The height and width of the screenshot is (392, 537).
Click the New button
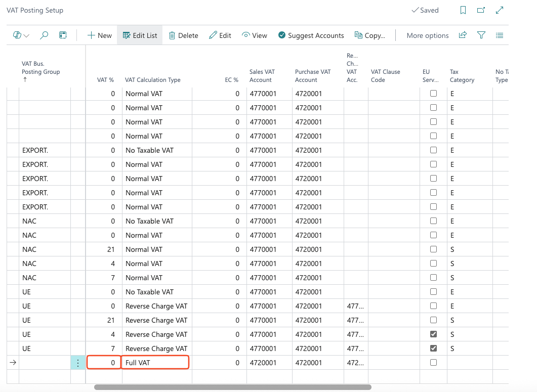pos(99,35)
